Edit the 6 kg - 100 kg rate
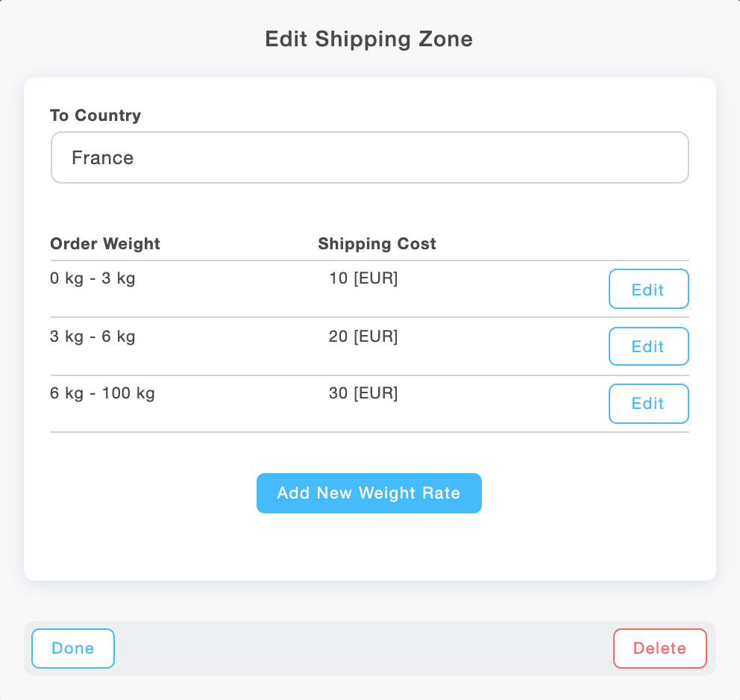The width and height of the screenshot is (740, 700). 648,403
